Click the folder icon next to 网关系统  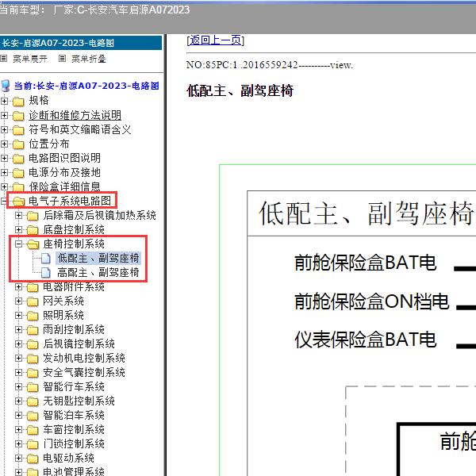point(33,301)
